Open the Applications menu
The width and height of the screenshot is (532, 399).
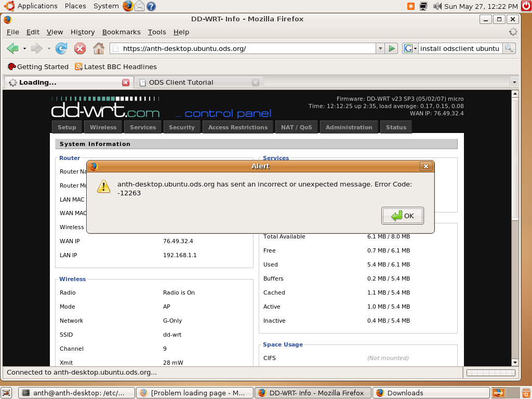tap(31, 6)
